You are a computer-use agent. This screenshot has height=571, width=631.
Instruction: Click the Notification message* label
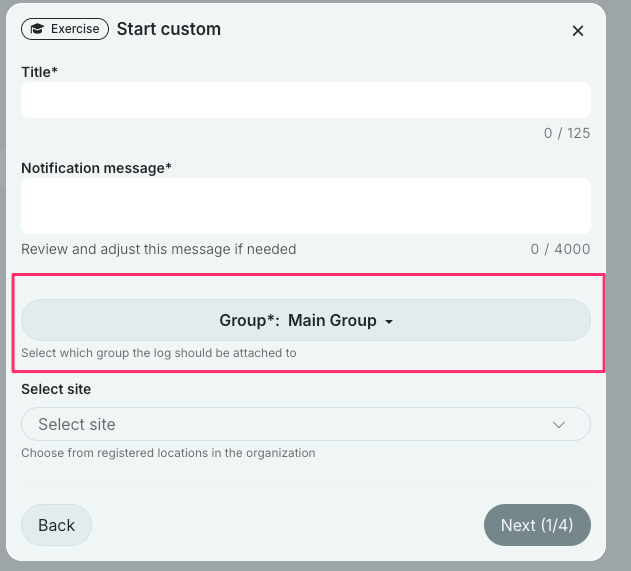[96, 168]
